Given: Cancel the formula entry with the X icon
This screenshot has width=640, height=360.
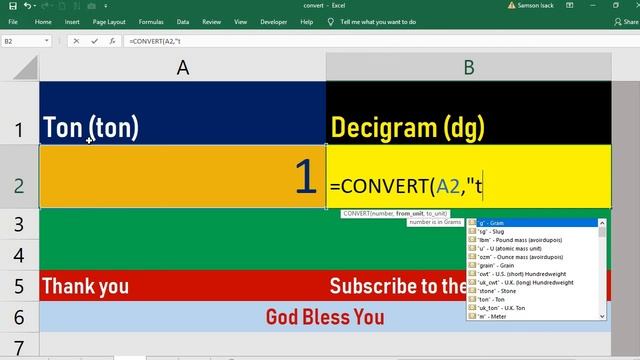Looking at the screenshot, I should [76, 41].
